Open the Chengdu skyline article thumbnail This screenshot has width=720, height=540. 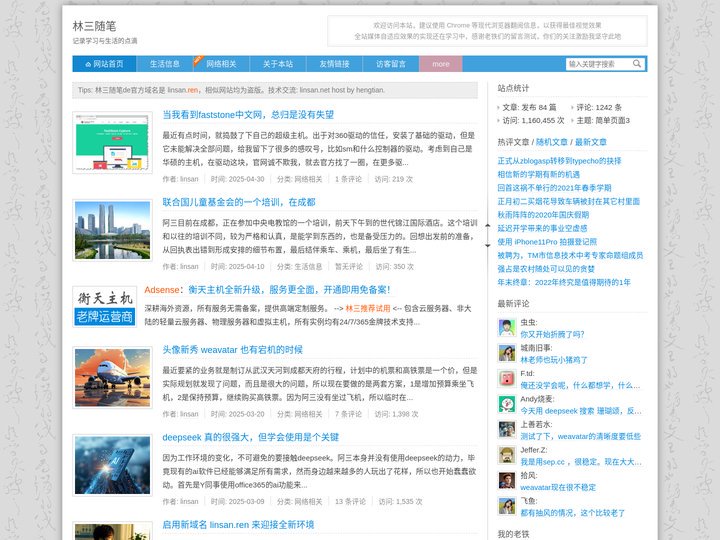pyautogui.click(x=112, y=230)
